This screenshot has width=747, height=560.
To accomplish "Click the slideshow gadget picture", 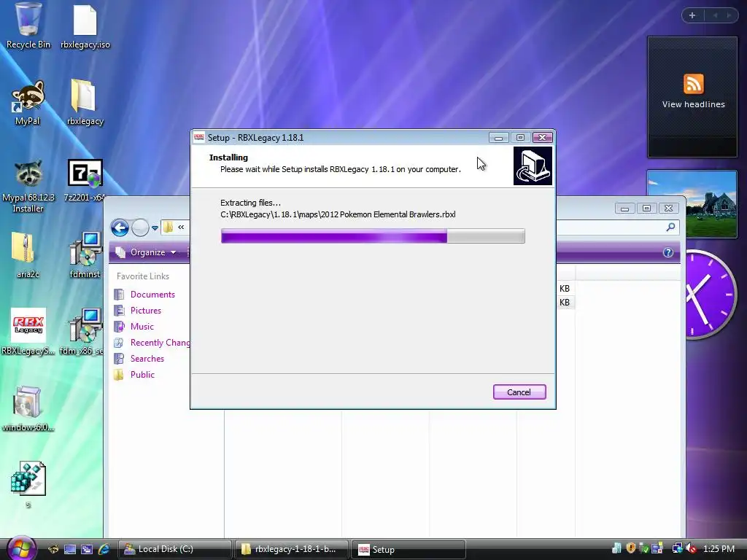I will coord(692,204).
